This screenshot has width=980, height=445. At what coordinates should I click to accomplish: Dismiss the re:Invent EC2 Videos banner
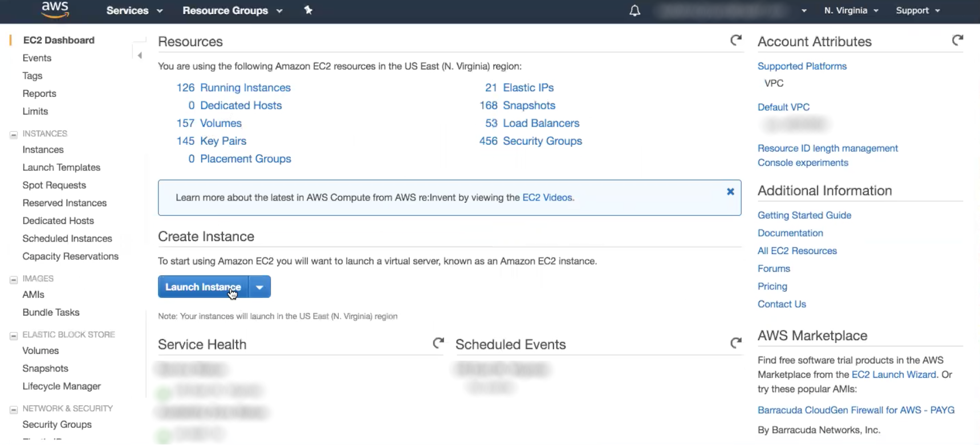(x=730, y=191)
